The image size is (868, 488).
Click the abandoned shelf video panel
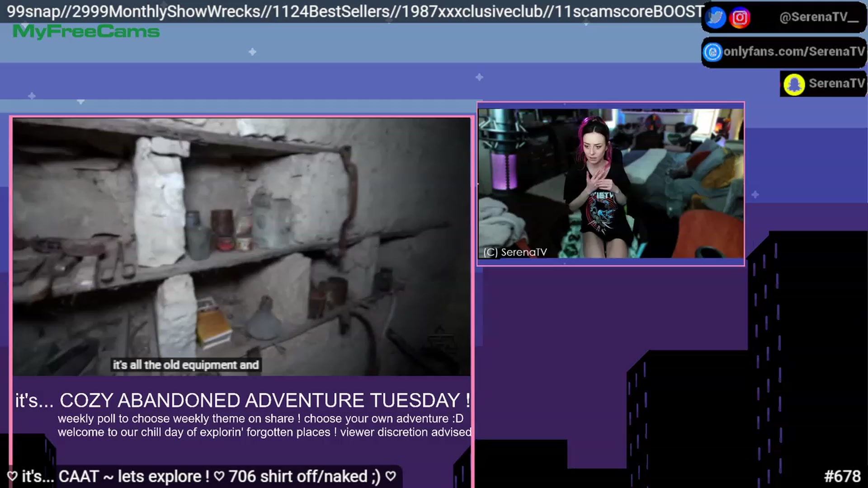point(241,247)
